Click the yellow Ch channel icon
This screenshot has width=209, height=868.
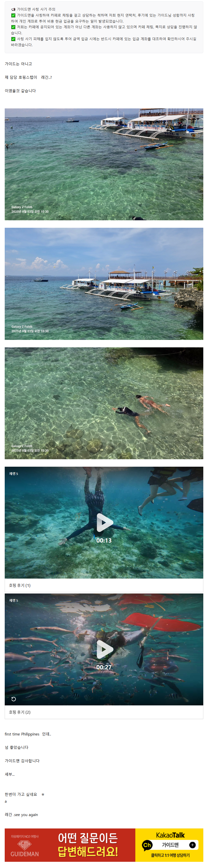coord(147,845)
